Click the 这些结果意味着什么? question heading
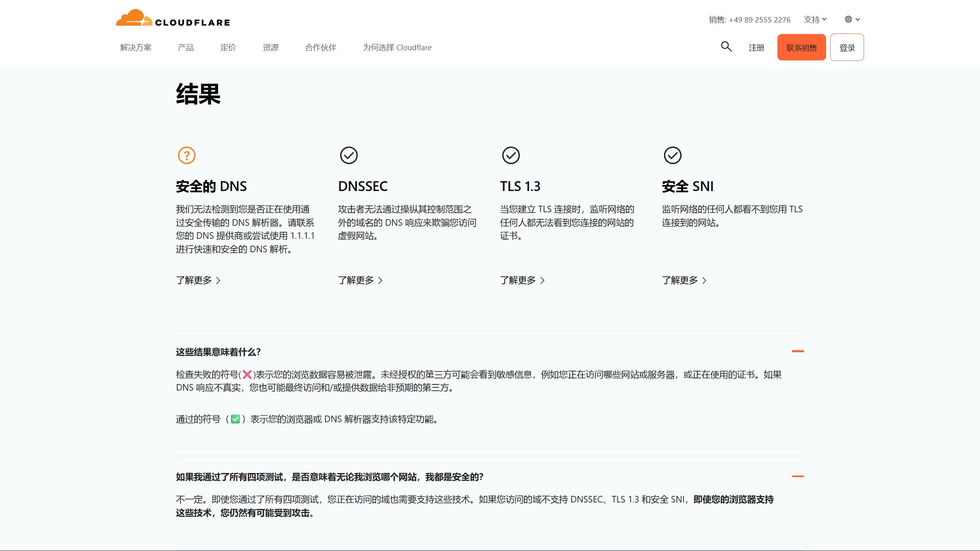980x551 pixels. [218, 352]
